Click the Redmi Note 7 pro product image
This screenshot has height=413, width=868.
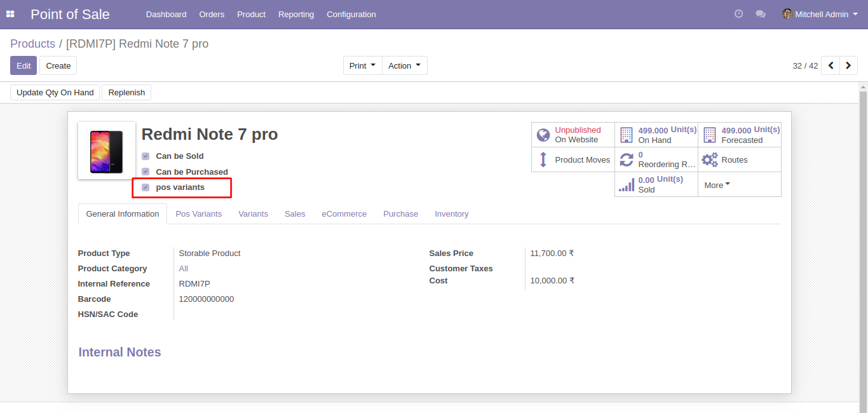point(107,151)
